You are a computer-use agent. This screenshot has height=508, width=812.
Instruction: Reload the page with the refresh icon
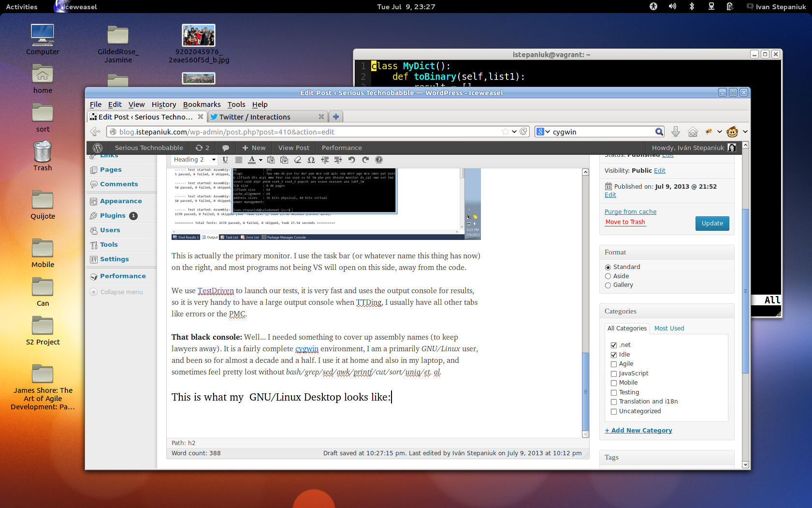click(x=523, y=132)
